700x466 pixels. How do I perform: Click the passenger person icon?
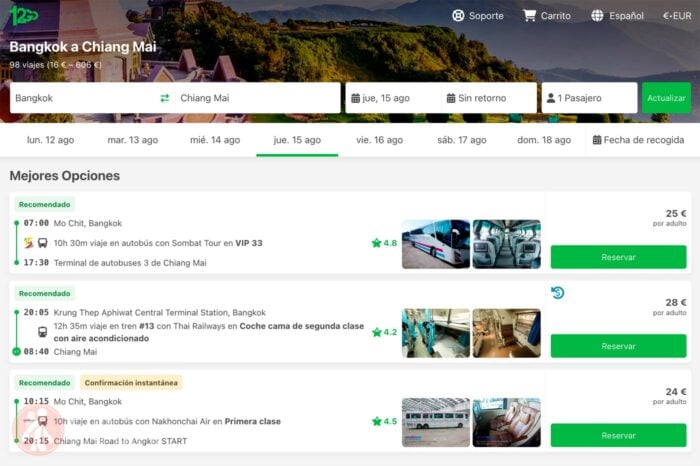point(551,98)
